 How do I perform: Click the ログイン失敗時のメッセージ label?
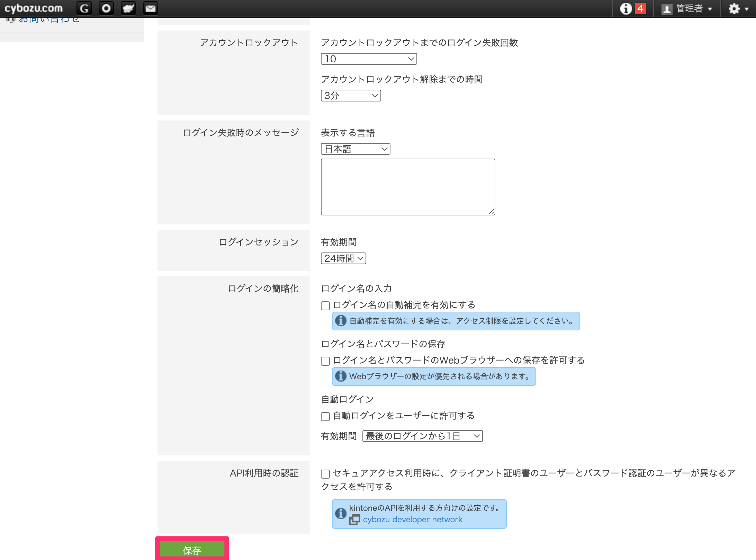pos(241,133)
